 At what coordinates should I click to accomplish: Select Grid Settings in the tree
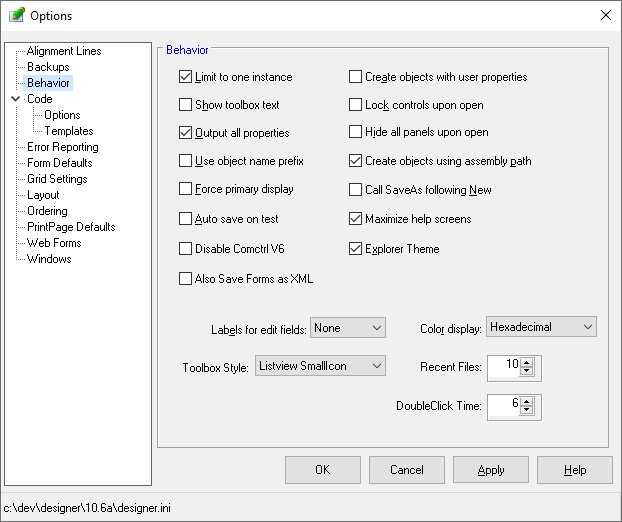point(57,179)
